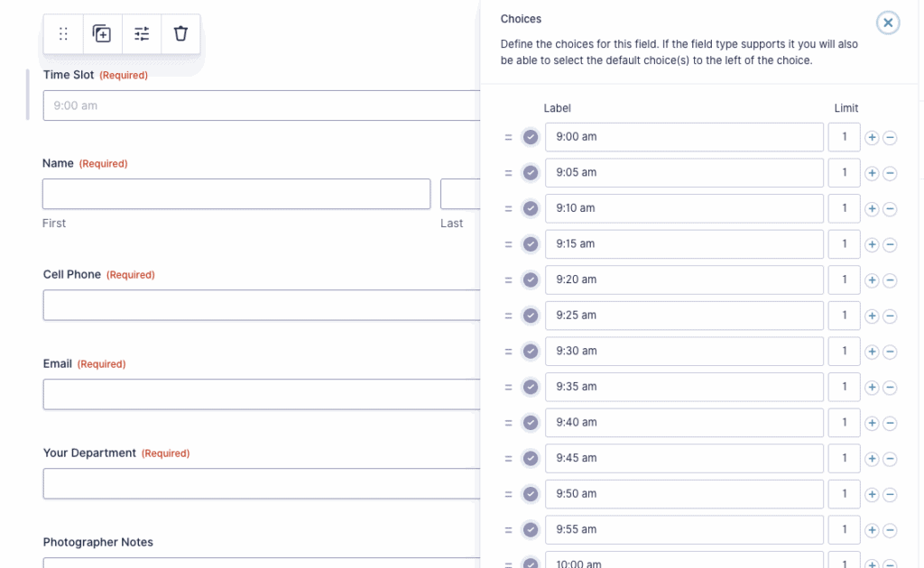Click the drag handle icon in field toolbar
Viewport: 924px width, 568px height.
point(63,34)
